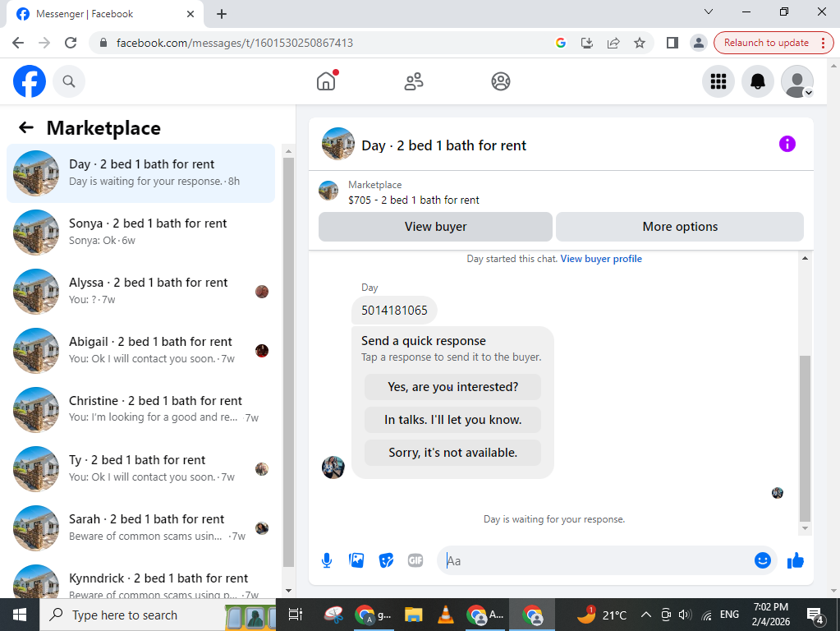Click Relaunch to update button

pyautogui.click(x=773, y=43)
